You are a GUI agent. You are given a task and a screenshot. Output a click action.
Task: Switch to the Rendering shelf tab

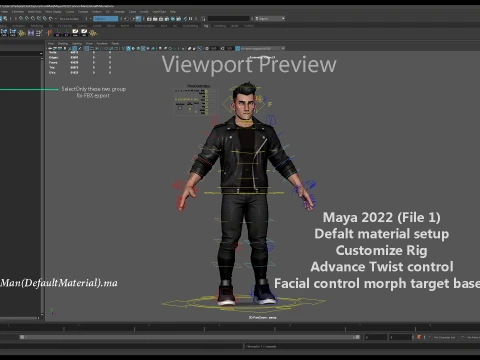(x=37, y=26)
